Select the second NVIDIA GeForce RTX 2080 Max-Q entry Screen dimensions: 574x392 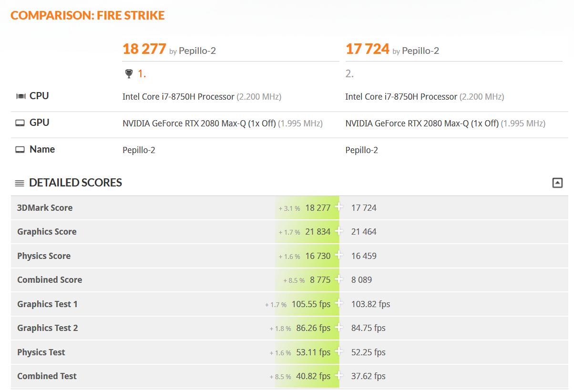(422, 124)
